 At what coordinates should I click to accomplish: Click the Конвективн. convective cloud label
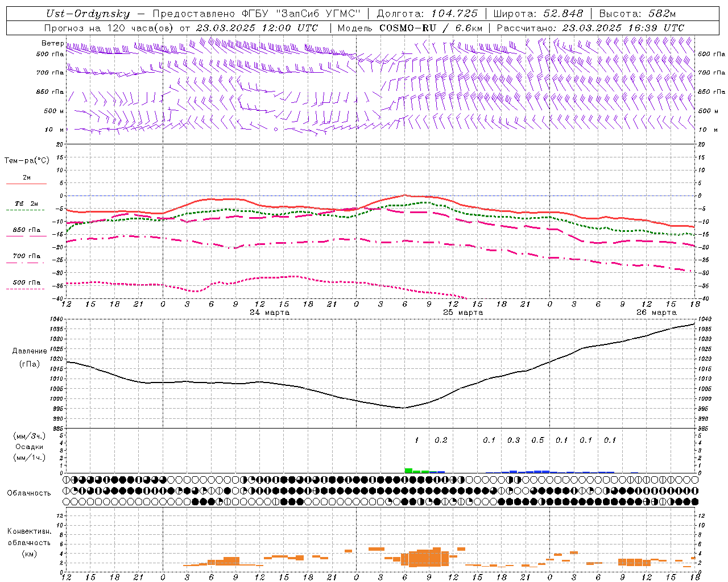pos(29,531)
